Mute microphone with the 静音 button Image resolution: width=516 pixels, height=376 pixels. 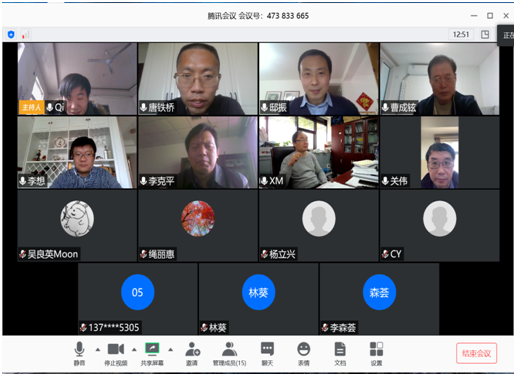pyautogui.click(x=79, y=353)
